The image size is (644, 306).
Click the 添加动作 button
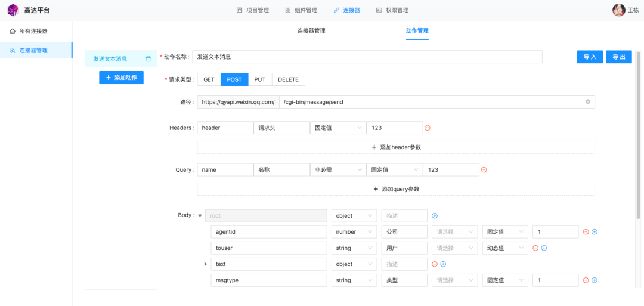click(x=121, y=77)
